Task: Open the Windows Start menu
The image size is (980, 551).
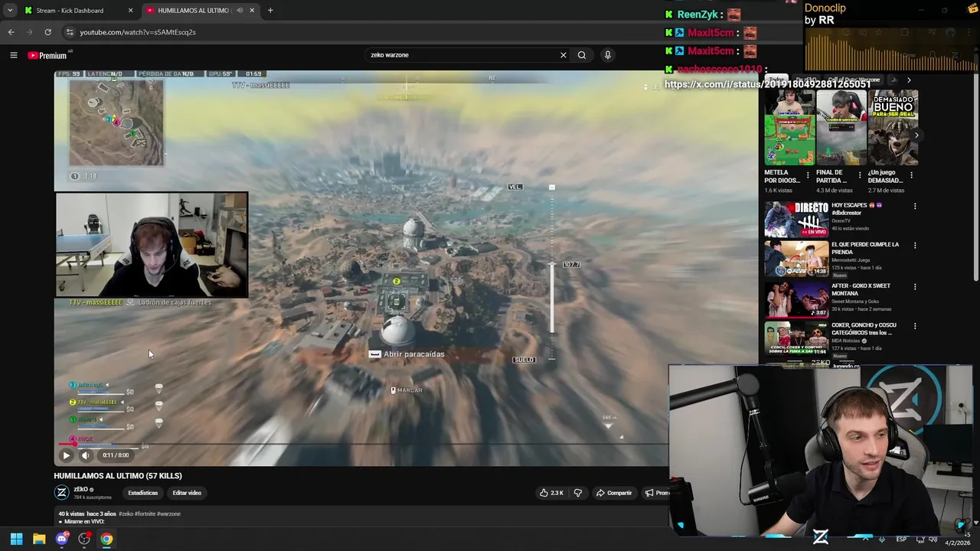Action: (x=16, y=539)
